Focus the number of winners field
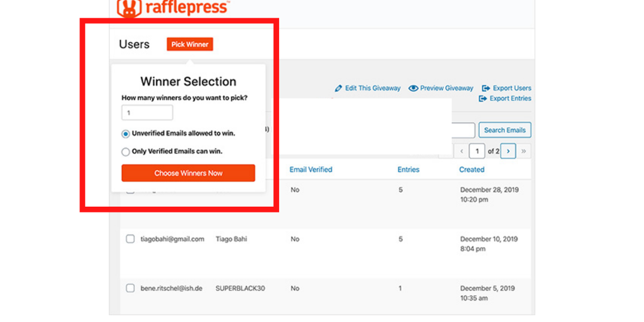 (147, 113)
